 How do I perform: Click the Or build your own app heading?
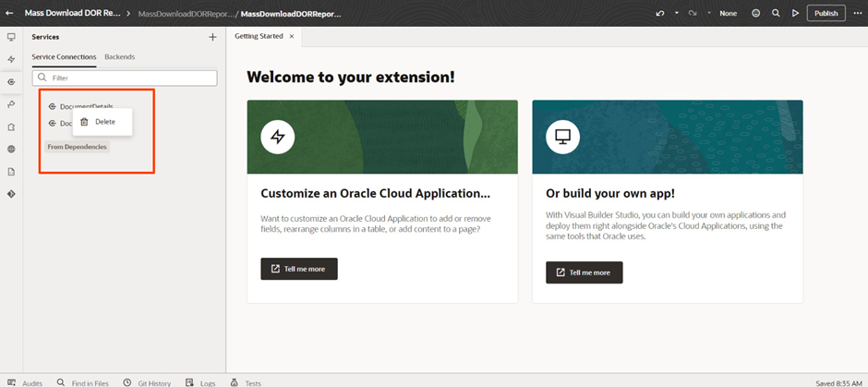click(610, 194)
